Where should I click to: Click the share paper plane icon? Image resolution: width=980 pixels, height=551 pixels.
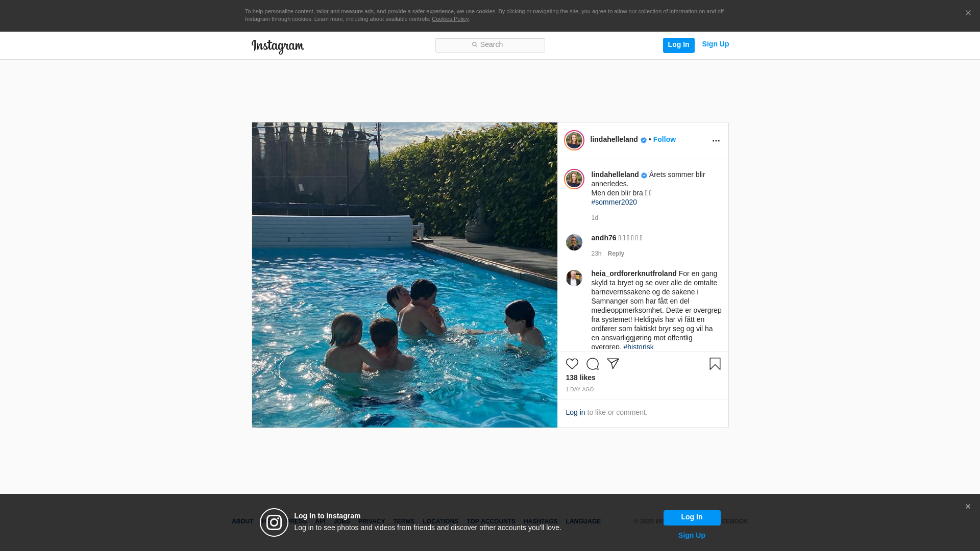click(613, 364)
